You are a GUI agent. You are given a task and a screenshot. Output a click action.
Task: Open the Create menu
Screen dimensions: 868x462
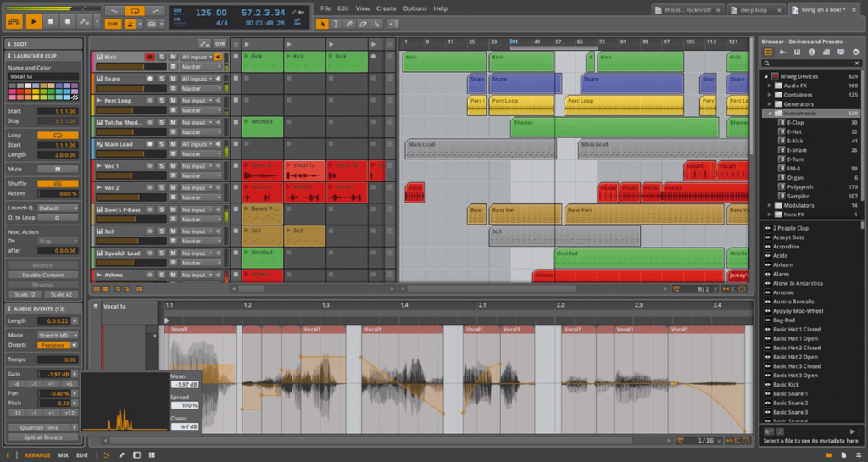[386, 8]
